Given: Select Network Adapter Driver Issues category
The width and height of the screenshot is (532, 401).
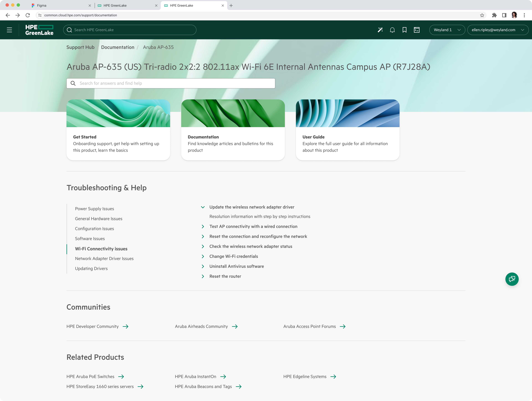Looking at the screenshot, I should (104, 258).
